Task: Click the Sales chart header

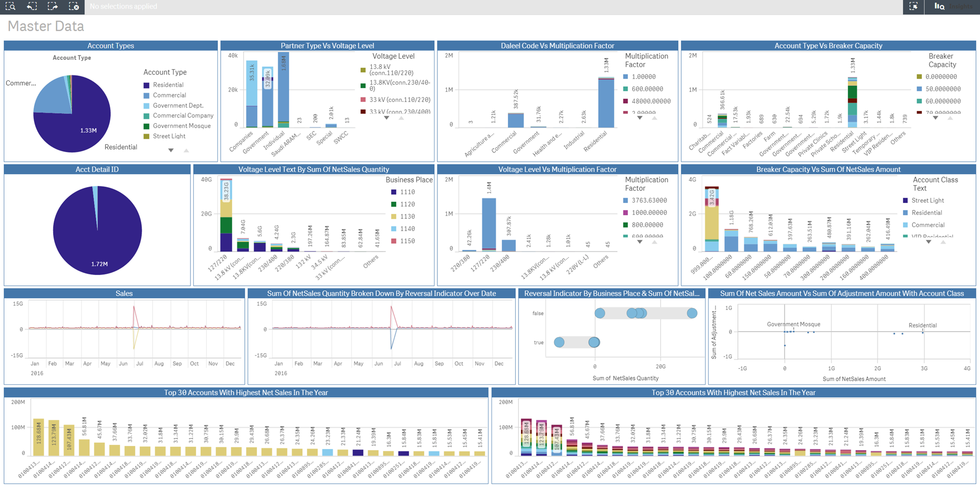Action: 124,293
